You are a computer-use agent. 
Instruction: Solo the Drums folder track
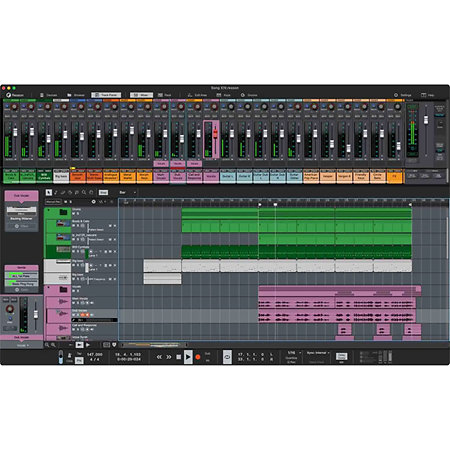(78, 214)
